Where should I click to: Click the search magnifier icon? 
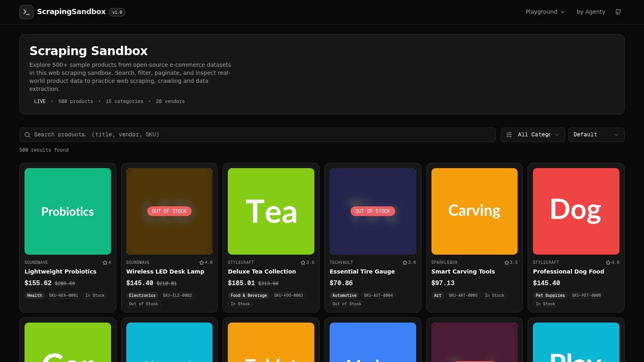click(27, 135)
